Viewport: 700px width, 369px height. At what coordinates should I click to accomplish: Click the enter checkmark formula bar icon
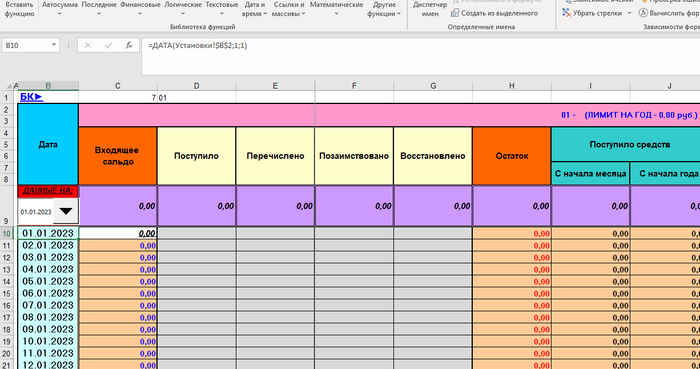(x=108, y=46)
